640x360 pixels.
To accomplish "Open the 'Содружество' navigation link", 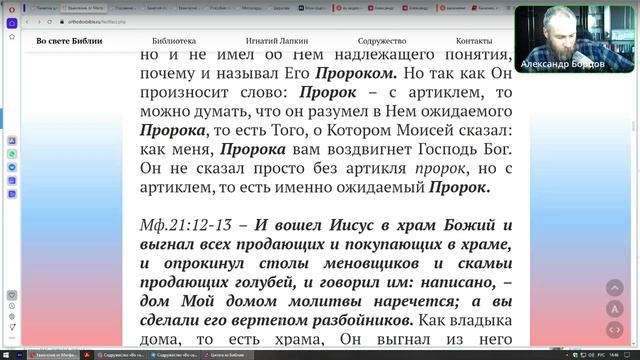I will click(x=382, y=41).
